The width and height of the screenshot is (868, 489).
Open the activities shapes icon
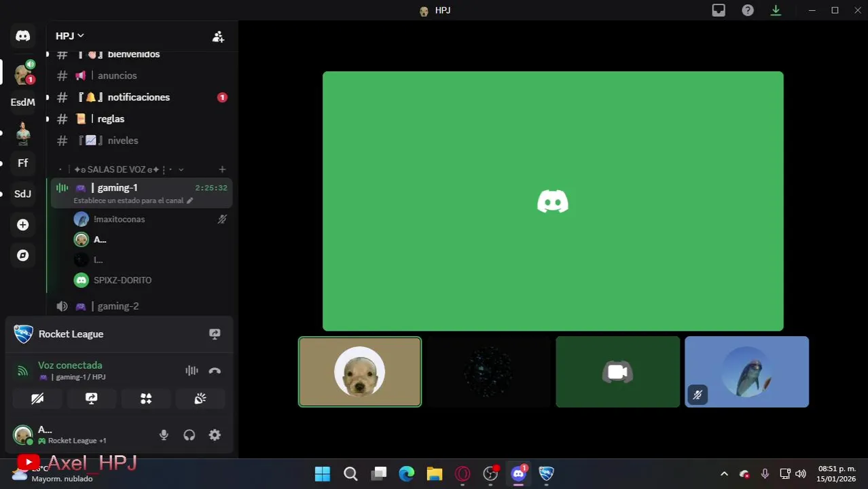tap(146, 399)
